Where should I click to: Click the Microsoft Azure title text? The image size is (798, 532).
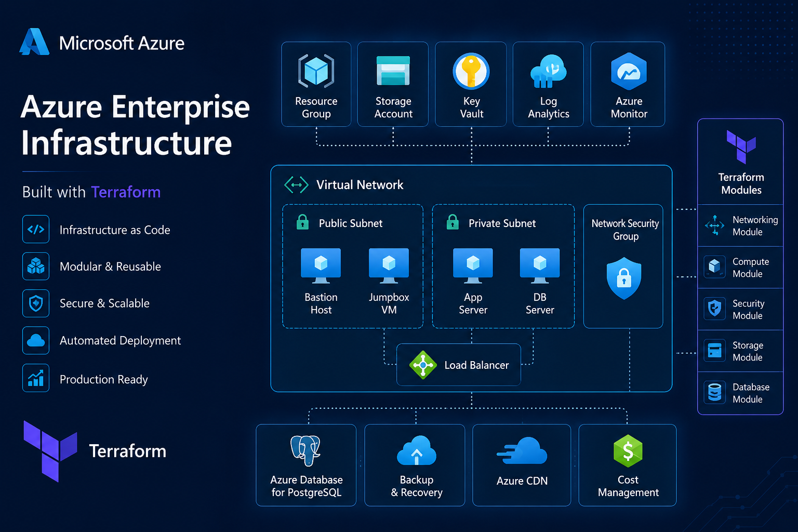pos(122,43)
